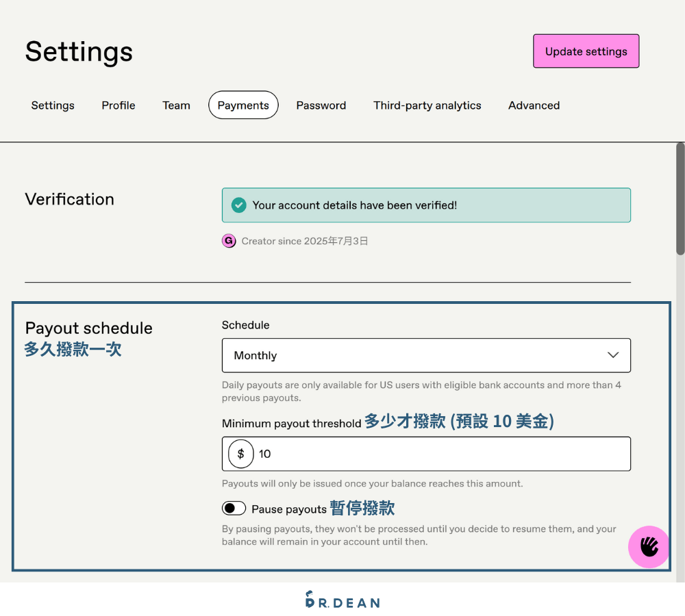Select the Settings tab in navigation
Screen dimensions: 685x616
tap(53, 105)
